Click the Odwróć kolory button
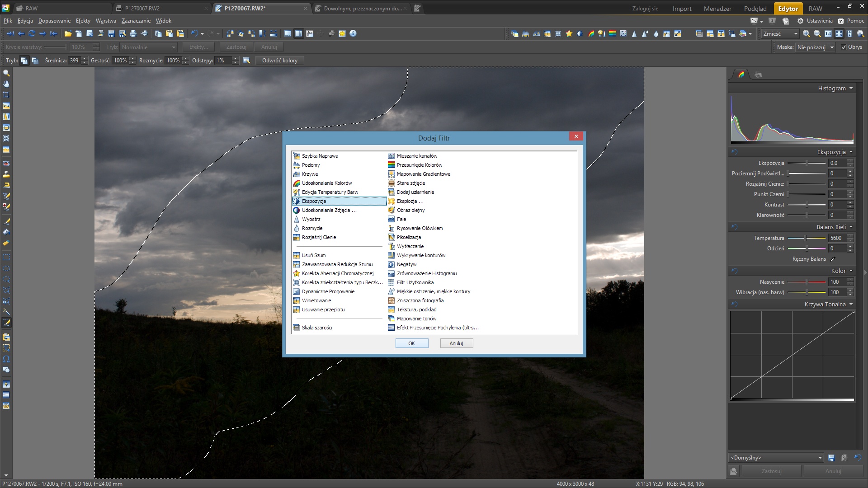Image resolution: width=868 pixels, height=488 pixels. coord(279,61)
